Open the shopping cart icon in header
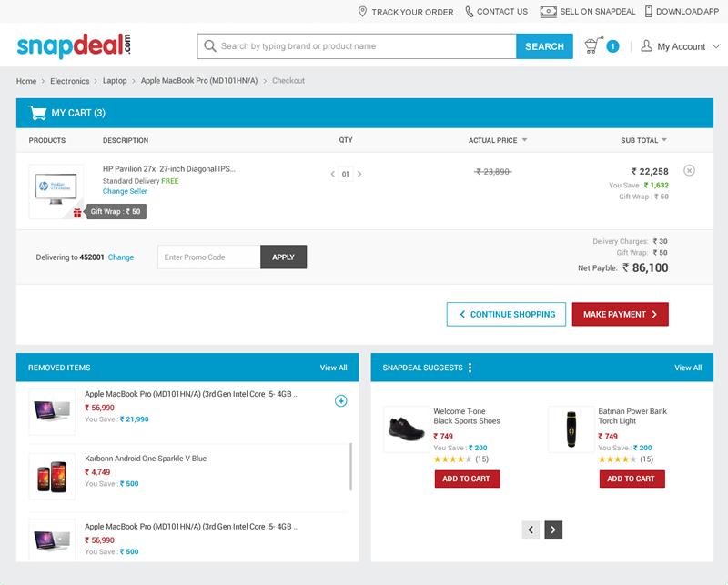 point(593,45)
